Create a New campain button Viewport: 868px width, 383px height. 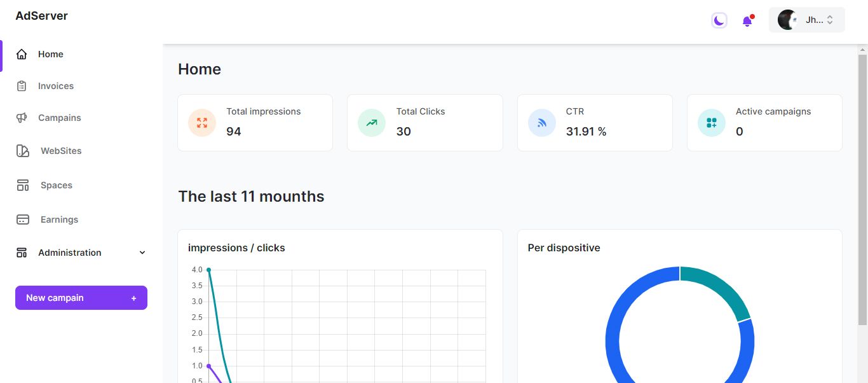point(81,298)
